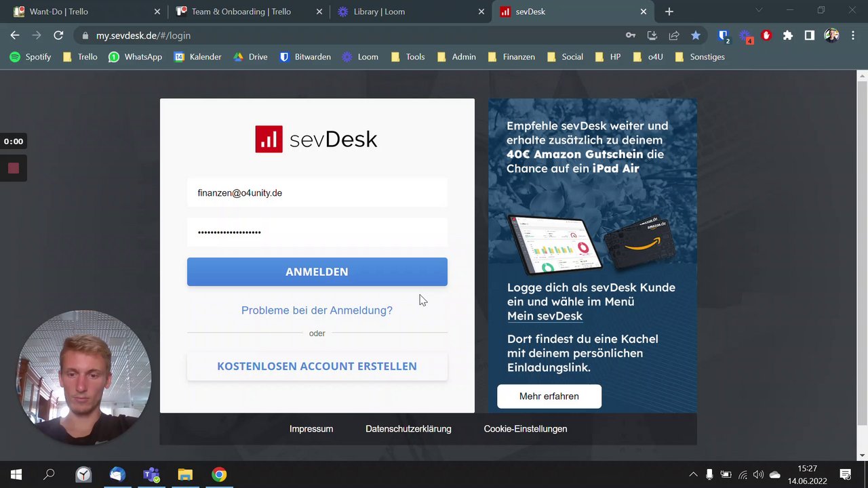Open the Drive bookmark
This screenshot has height=488, width=868.
[250, 57]
